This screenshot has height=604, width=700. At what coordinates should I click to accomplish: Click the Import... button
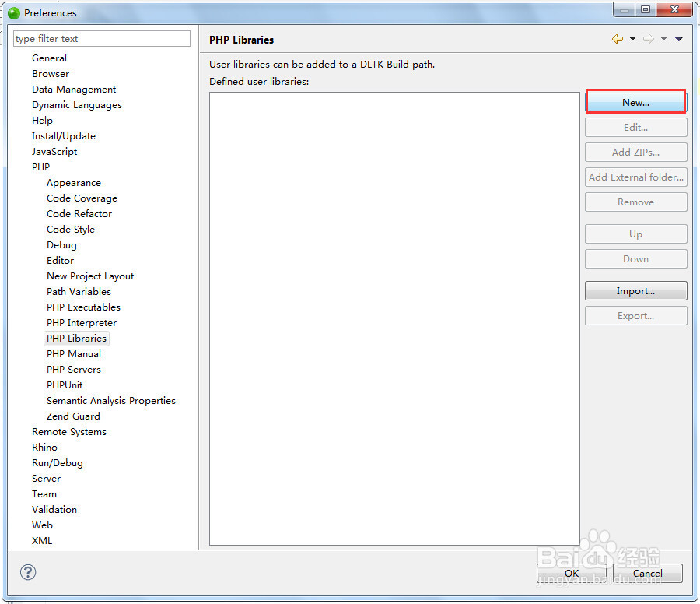pyautogui.click(x=635, y=291)
